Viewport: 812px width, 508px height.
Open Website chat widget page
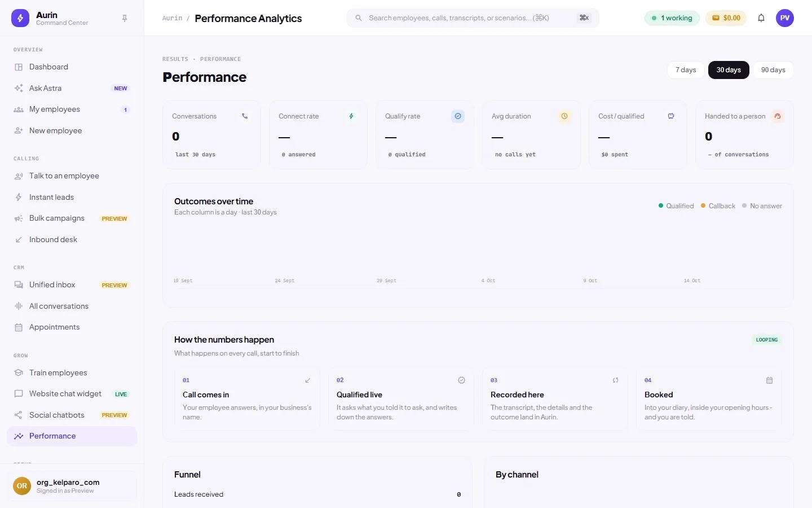pos(72,394)
